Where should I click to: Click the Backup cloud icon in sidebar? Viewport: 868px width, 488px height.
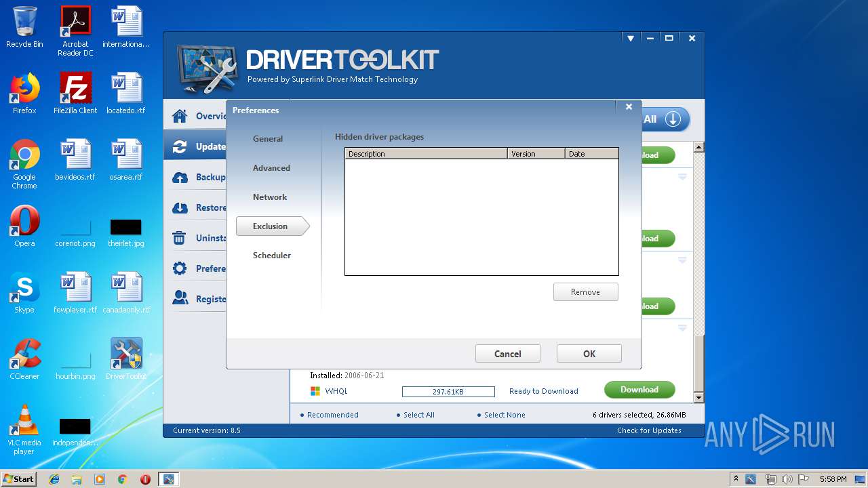tap(180, 177)
